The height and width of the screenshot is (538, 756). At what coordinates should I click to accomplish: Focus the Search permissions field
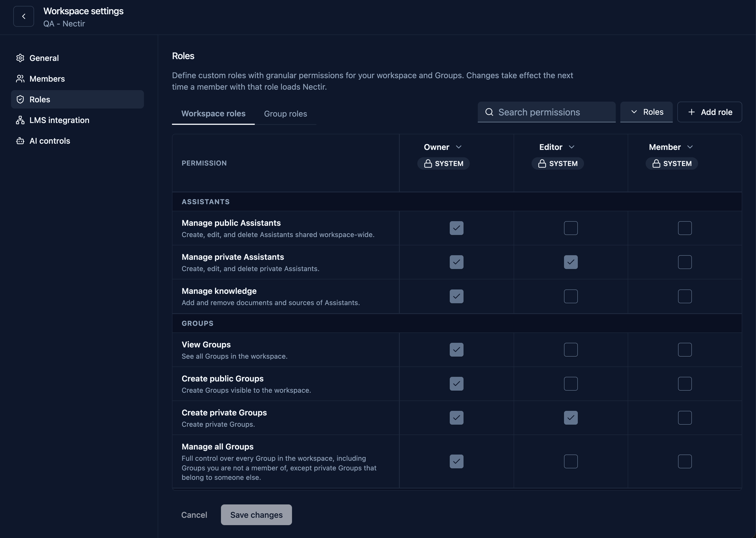pos(547,112)
